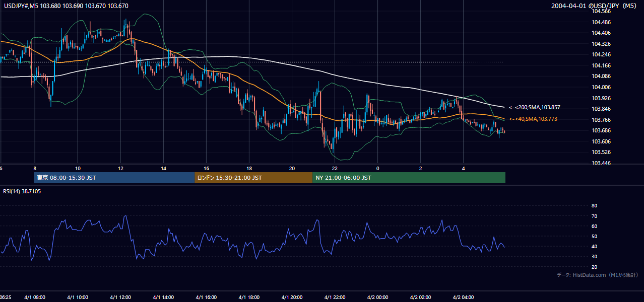Click price axis label 104.486

pyautogui.click(x=601, y=22)
